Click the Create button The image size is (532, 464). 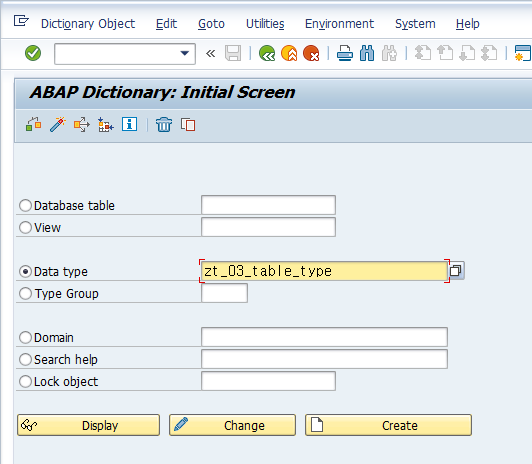tap(388, 425)
